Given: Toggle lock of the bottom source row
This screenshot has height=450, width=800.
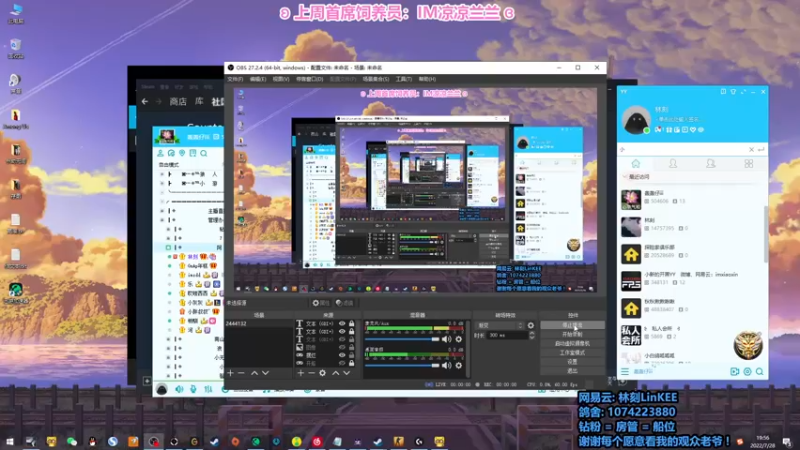Looking at the screenshot, I should pos(352,363).
